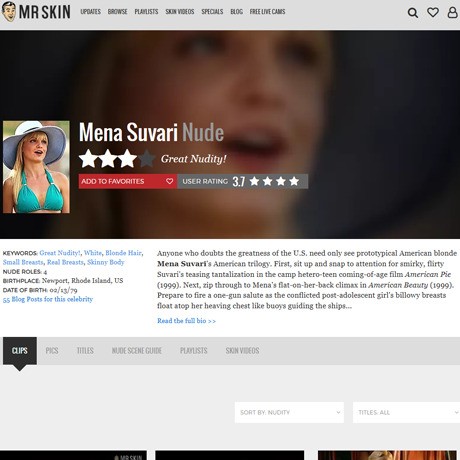Open the Playlists menu in header
460x460 pixels.
click(146, 12)
